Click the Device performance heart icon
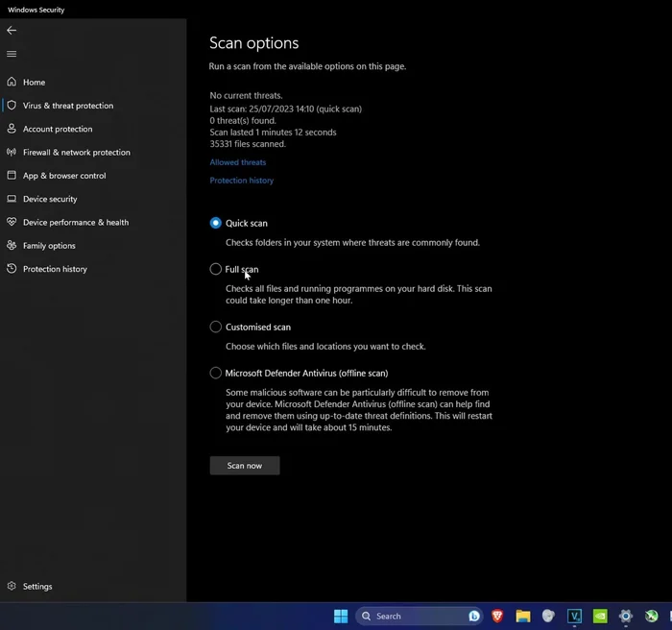Viewport: 672px width, 630px height. coord(12,222)
